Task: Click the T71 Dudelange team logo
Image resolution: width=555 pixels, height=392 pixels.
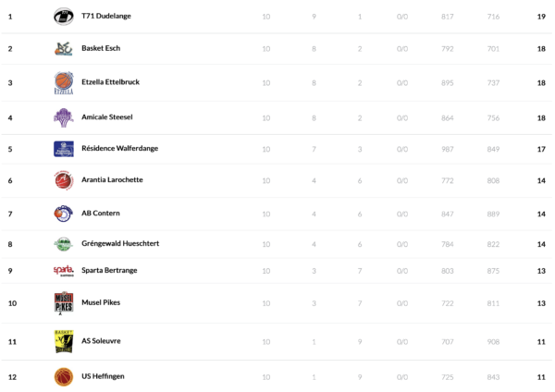Action: click(63, 17)
